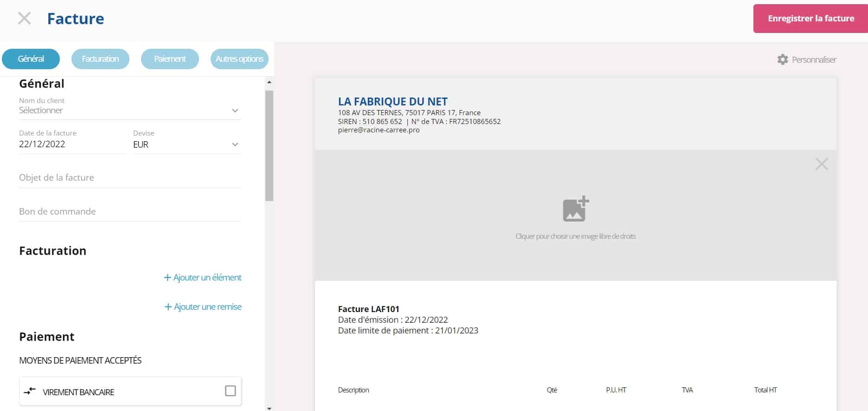
Task: Focus the Objet de la facture field
Action: 130,177
